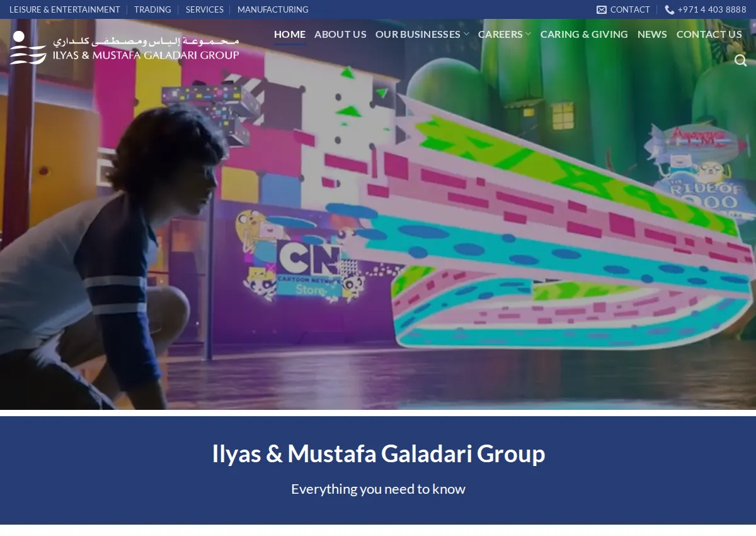Open the MANUFACTURING top-bar link
756x536 pixels.
[x=273, y=9]
